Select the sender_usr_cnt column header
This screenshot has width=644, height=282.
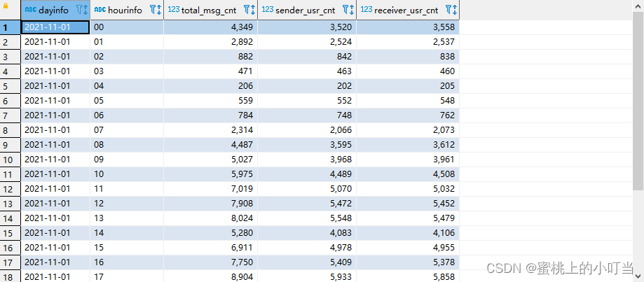point(307,10)
